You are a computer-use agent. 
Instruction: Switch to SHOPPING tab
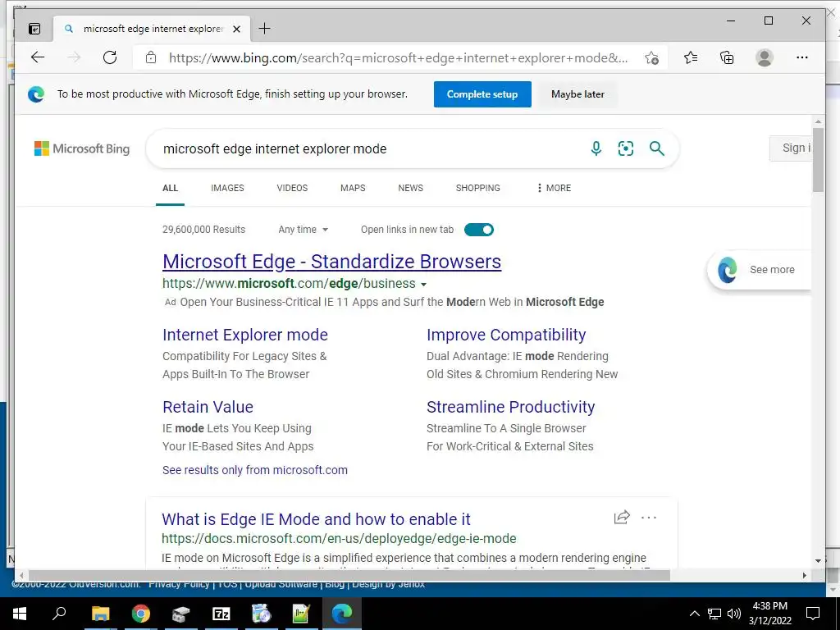tap(478, 188)
